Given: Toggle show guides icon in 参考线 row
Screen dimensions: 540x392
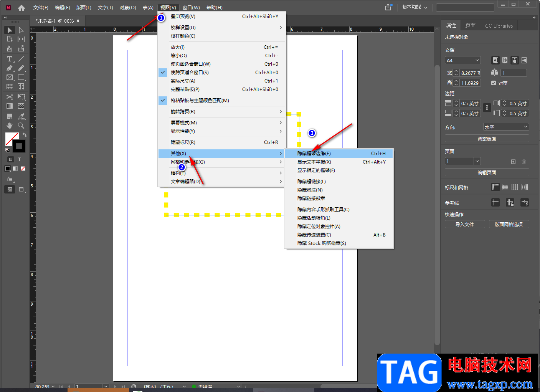Looking at the screenshot, I should (495, 202).
